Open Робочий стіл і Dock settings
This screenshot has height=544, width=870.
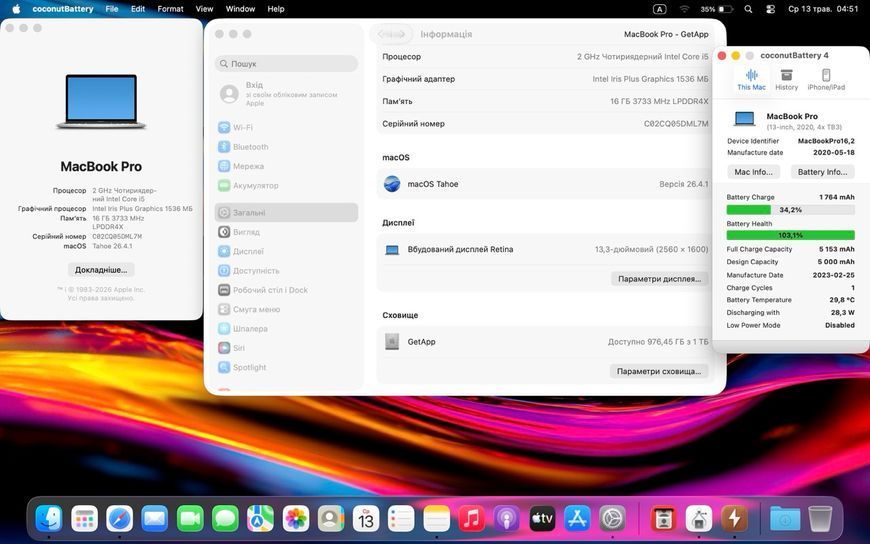[286, 290]
